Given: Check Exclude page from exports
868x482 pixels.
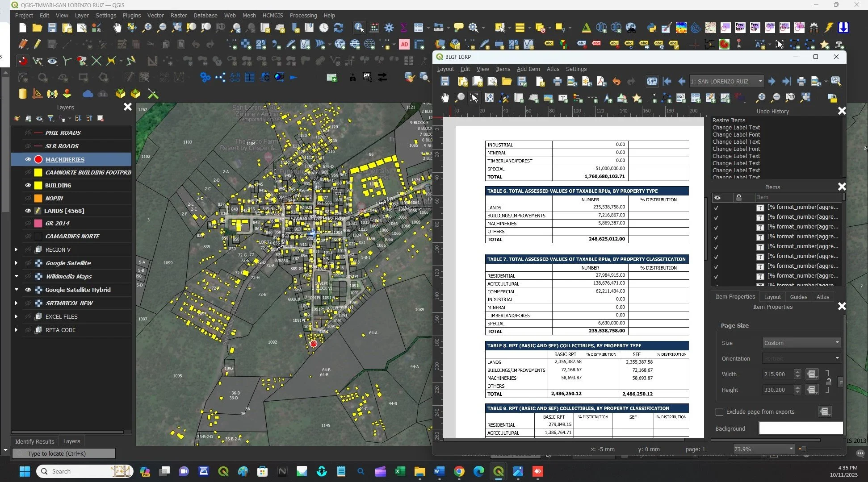Looking at the screenshot, I should point(719,411).
